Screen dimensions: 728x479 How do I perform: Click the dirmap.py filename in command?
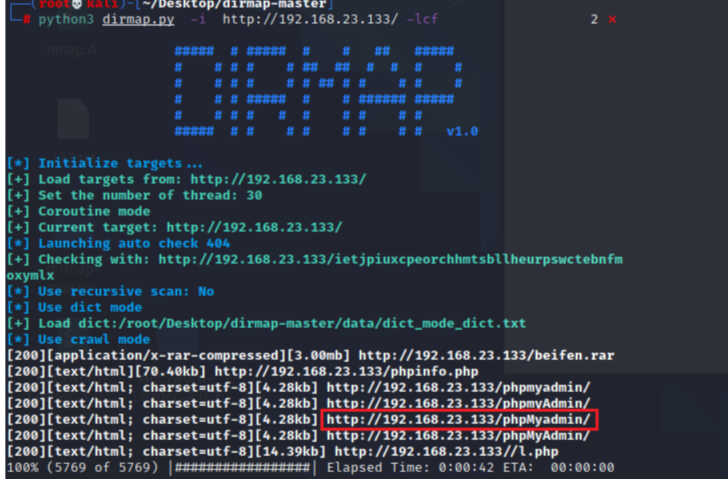coord(138,19)
